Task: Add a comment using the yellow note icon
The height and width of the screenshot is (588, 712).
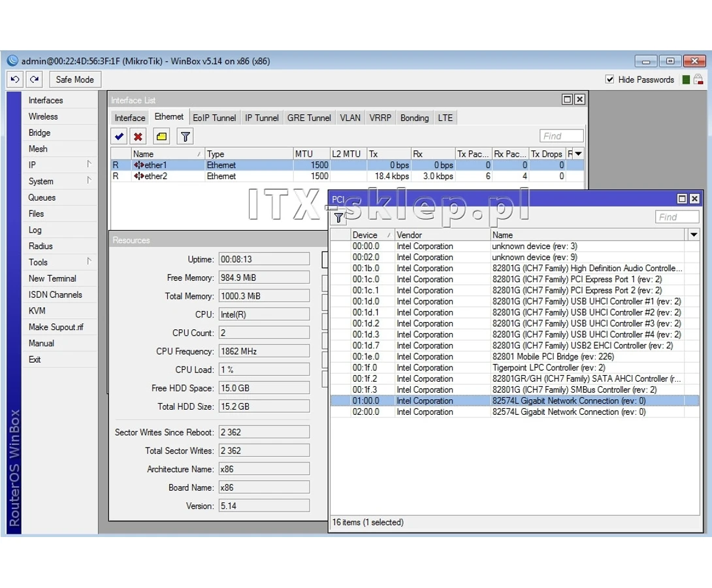Action: pyautogui.click(x=161, y=136)
